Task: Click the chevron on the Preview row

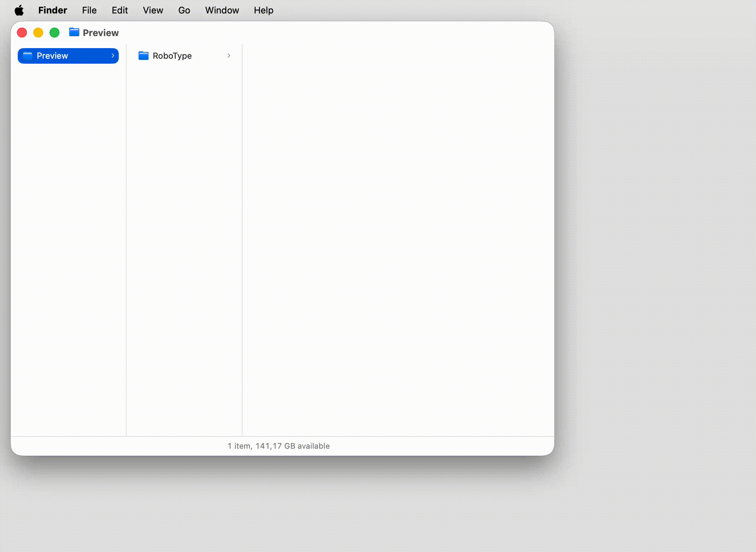Action: 113,56
